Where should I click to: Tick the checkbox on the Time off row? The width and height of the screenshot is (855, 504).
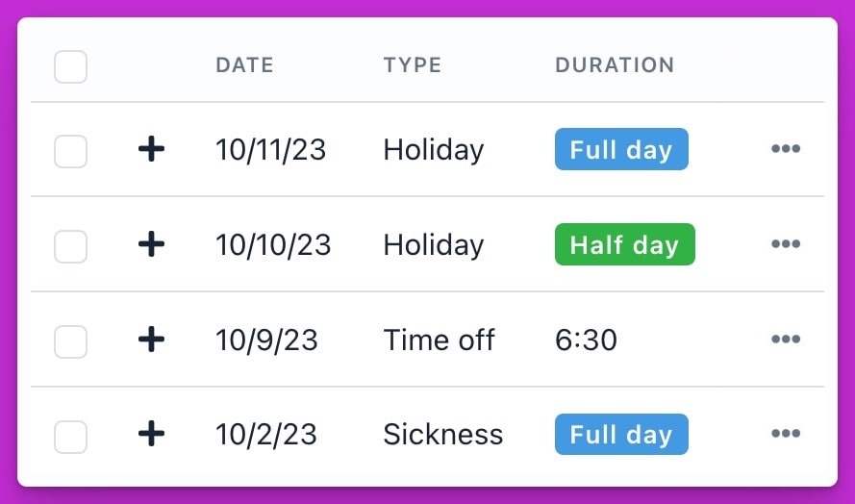coord(71,341)
